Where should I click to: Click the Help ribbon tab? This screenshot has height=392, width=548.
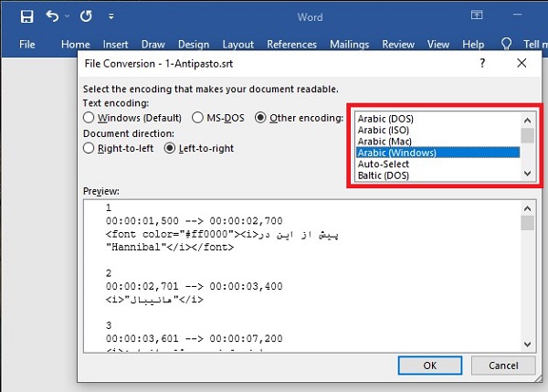pos(473,45)
